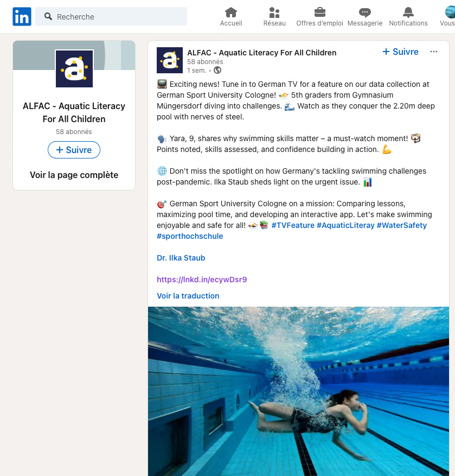Screen dimensions: 455x476
Task: Click the Vous profile avatar
Action: 449,12
